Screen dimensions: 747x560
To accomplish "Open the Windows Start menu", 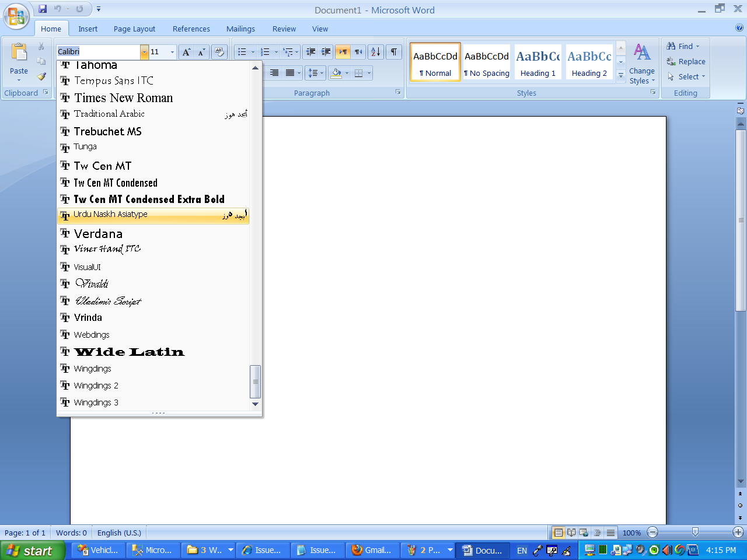I will pos(33,550).
